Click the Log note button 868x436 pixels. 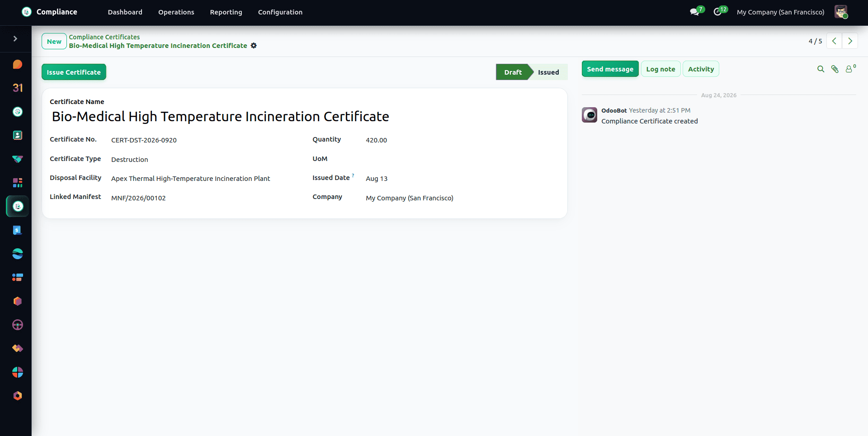(x=660, y=69)
